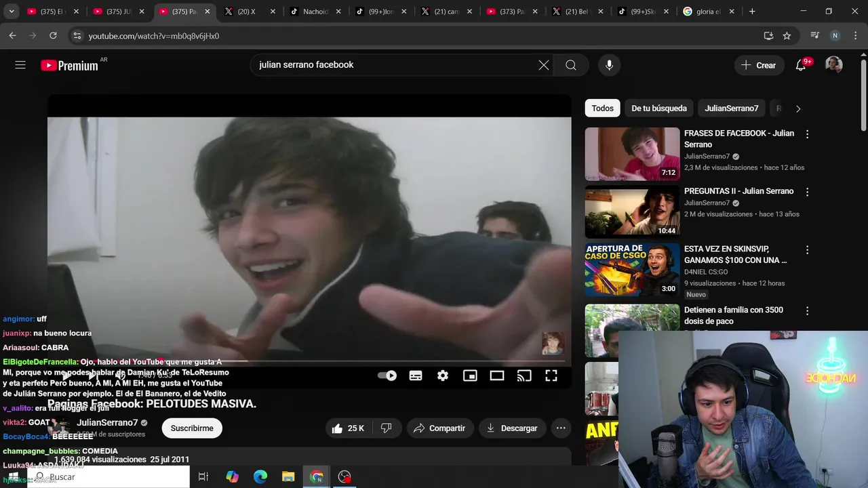Viewport: 868px width, 488px height.
Task: Toggle the autoplay switch in the player
Action: pyautogui.click(x=387, y=375)
